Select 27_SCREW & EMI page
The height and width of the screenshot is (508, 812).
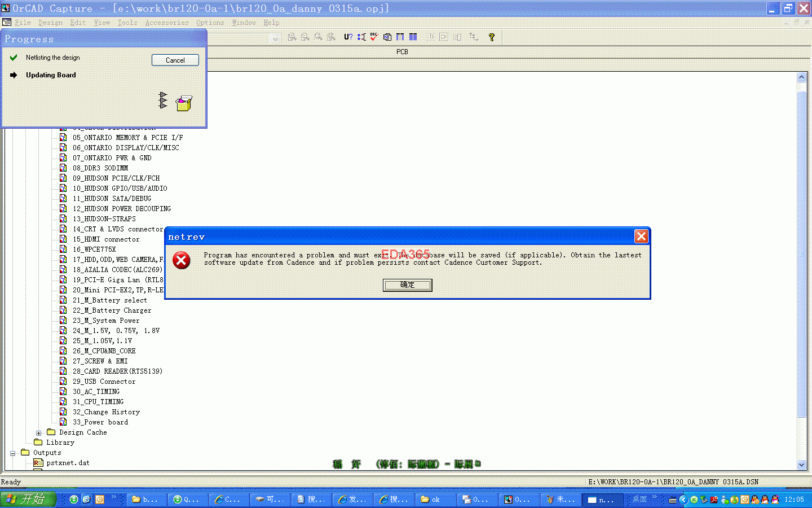click(x=100, y=361)
